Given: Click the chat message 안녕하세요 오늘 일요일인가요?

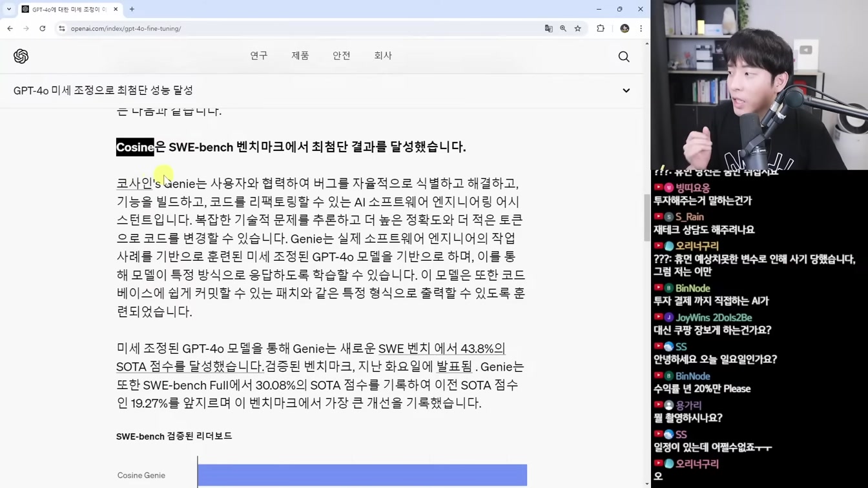Looking at the screenshot, I should (x=715, y=360).
